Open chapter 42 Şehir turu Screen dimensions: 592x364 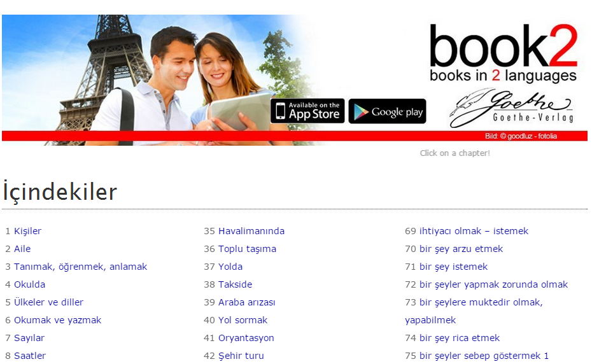241,356
